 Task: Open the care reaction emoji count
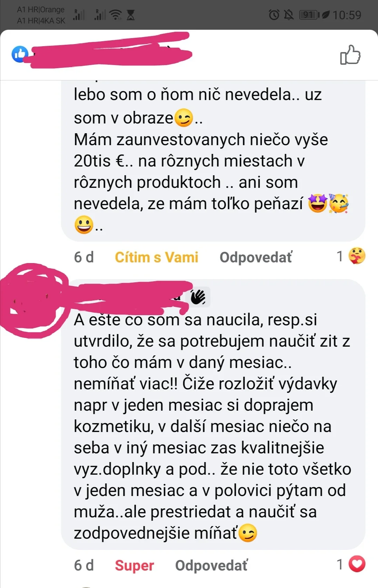351,256
